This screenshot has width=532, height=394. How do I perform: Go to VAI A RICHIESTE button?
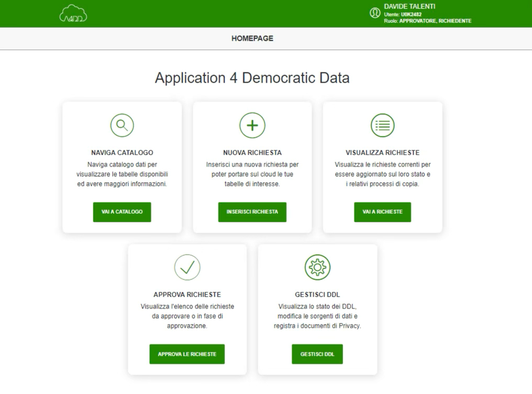(382, 212)
